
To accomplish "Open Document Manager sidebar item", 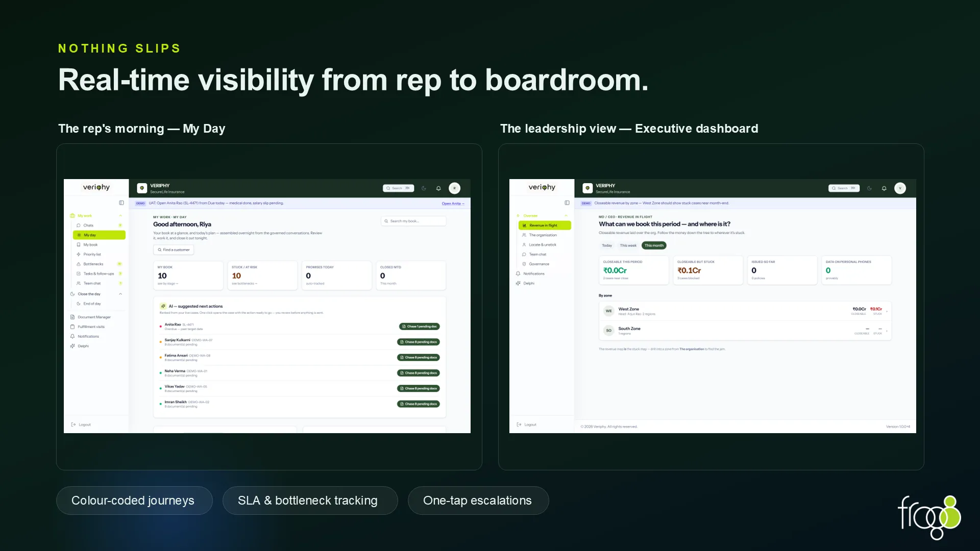I will pyautogui.click(x=96, y=317).
